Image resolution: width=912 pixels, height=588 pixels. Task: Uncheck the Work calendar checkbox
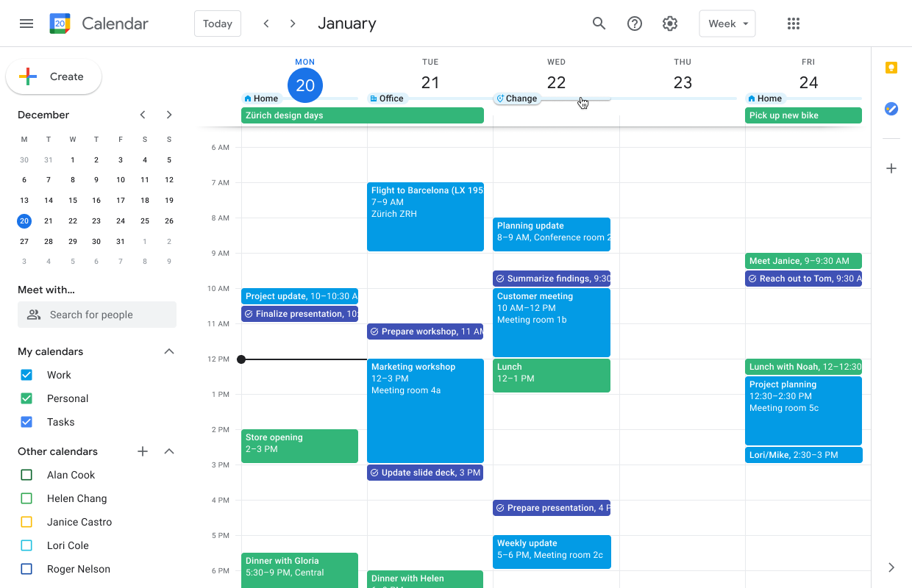coord(26,375)
